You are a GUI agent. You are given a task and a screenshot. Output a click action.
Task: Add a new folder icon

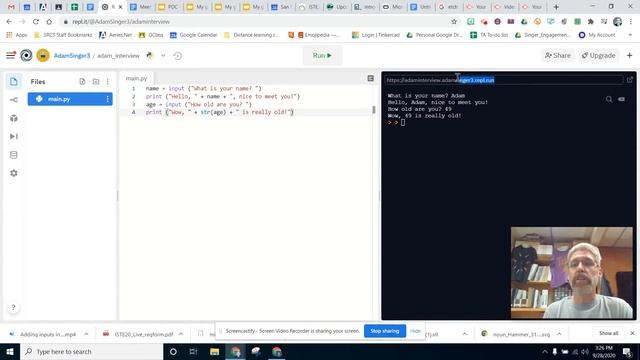(96, 81)
